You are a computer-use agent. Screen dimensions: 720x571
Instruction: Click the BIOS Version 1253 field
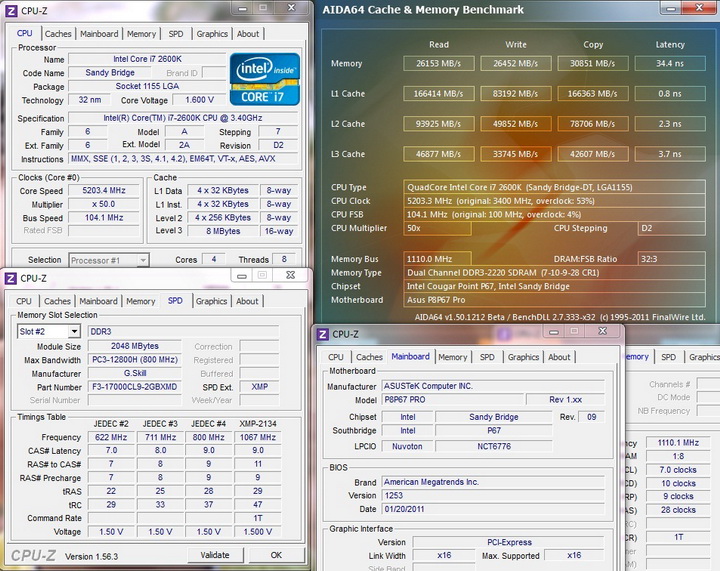click(x=493, y=496)
